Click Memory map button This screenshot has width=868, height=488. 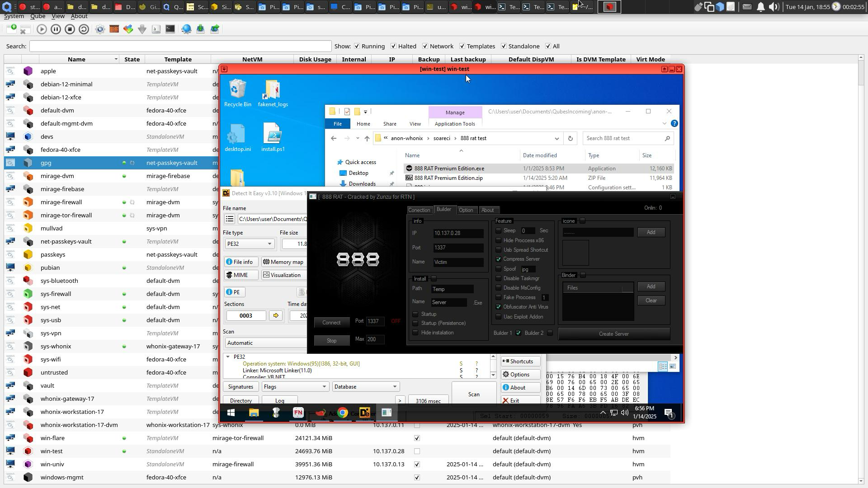point(283,262)
